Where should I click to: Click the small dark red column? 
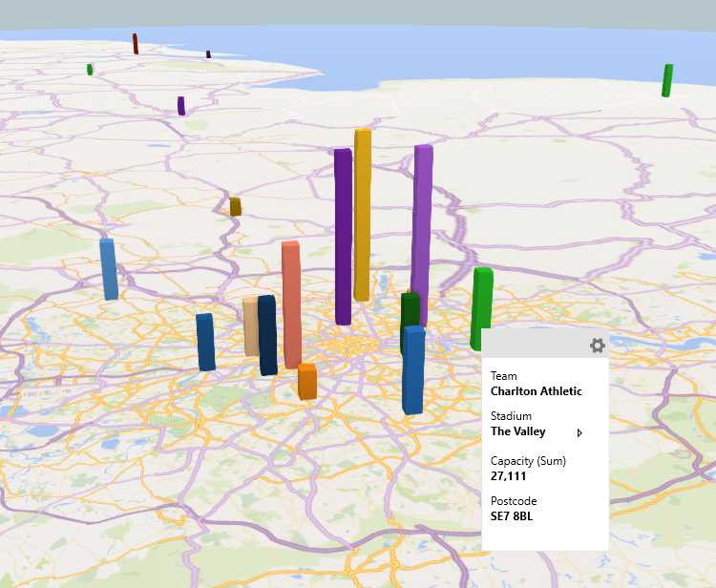(136, 44)
